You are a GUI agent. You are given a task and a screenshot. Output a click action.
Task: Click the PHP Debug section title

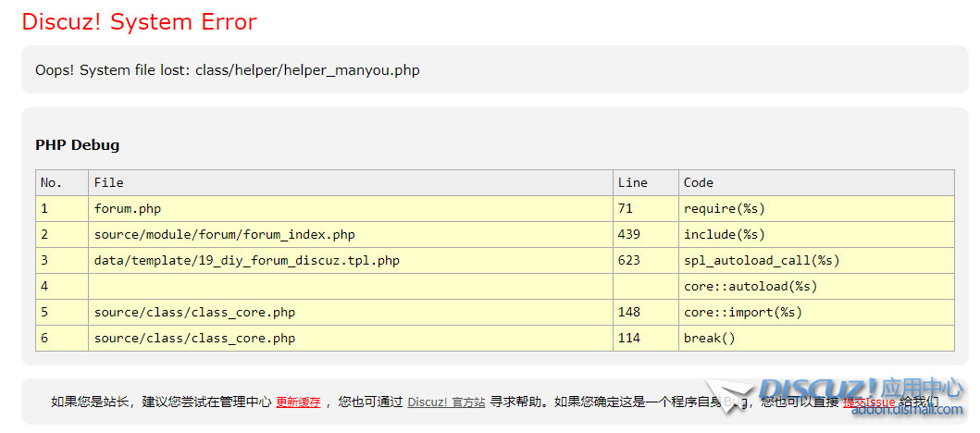[77, 144]
